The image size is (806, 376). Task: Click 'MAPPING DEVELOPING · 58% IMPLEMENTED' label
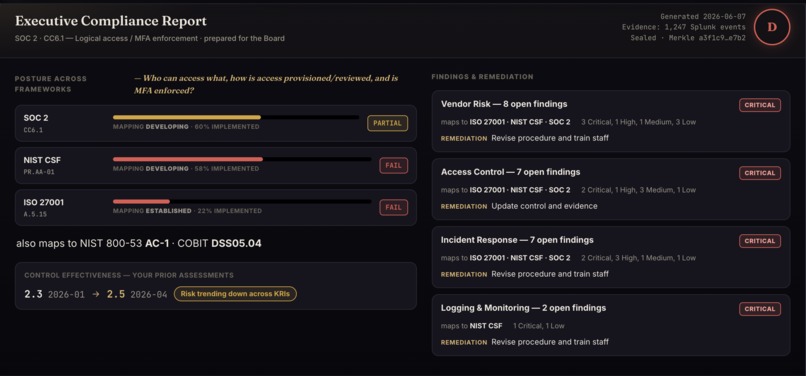(186, 169)
